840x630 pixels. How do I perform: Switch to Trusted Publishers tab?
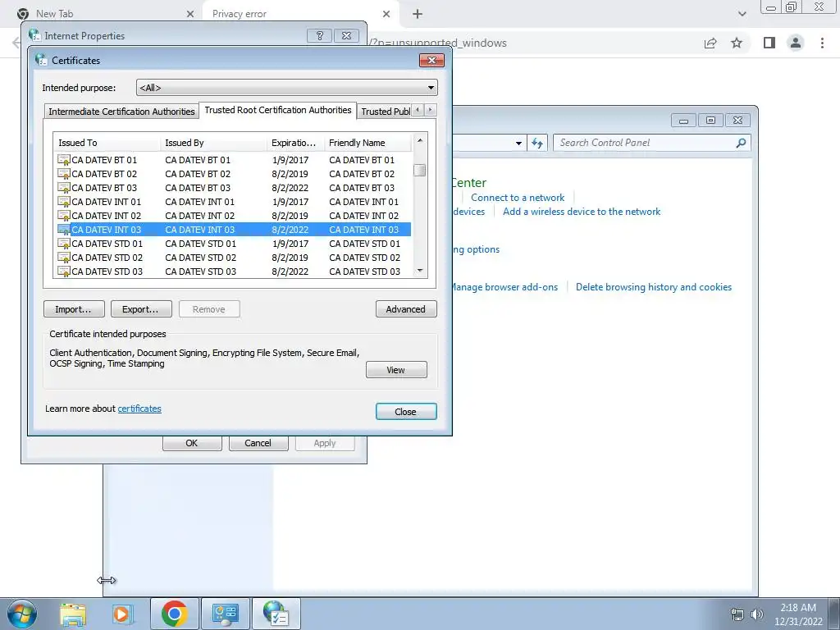386,112
